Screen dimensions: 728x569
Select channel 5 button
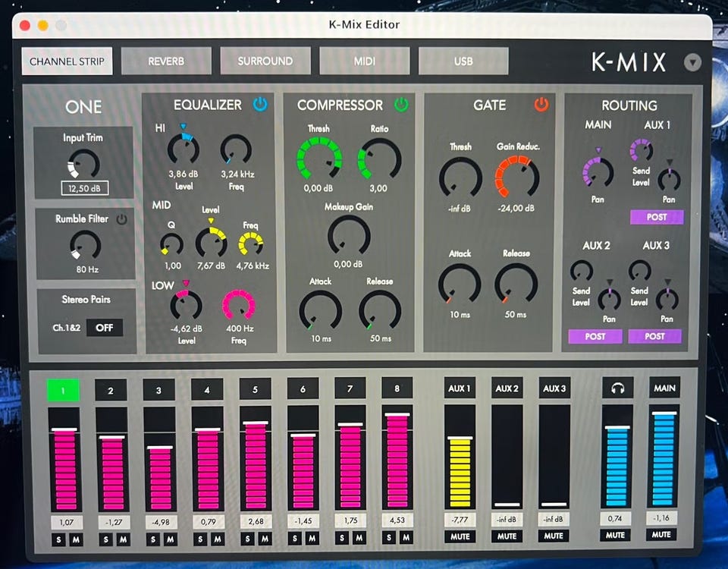coord(255,389)
